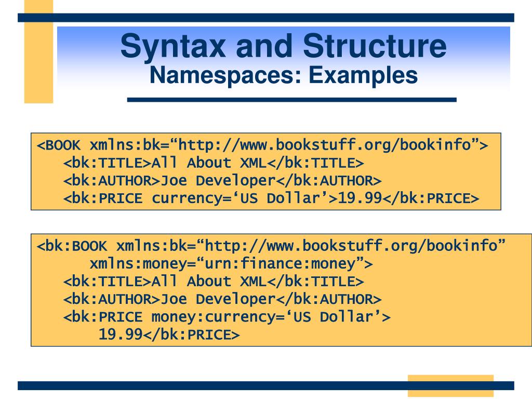
Task: Select the 'Namespaces: Examples' subtitle
Action: point(284,75)
